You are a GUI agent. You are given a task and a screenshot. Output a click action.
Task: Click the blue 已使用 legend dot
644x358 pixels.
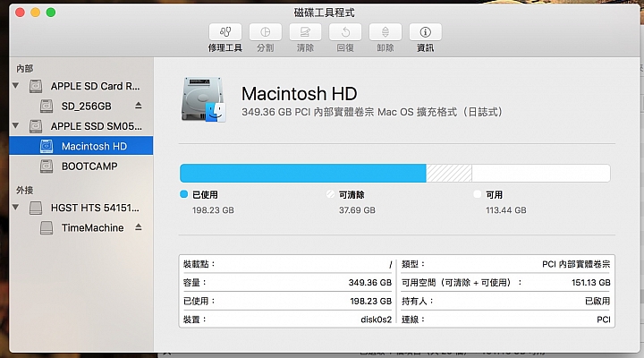(x=183, y=194)
